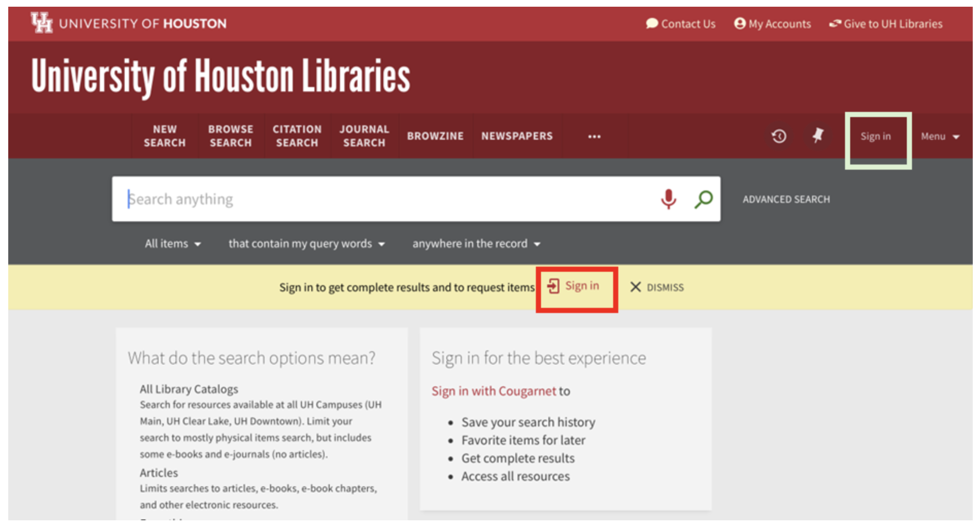Expand the All items scope dropdown
The height and width of the screenshot is (526, 980).
pos(173,243)
